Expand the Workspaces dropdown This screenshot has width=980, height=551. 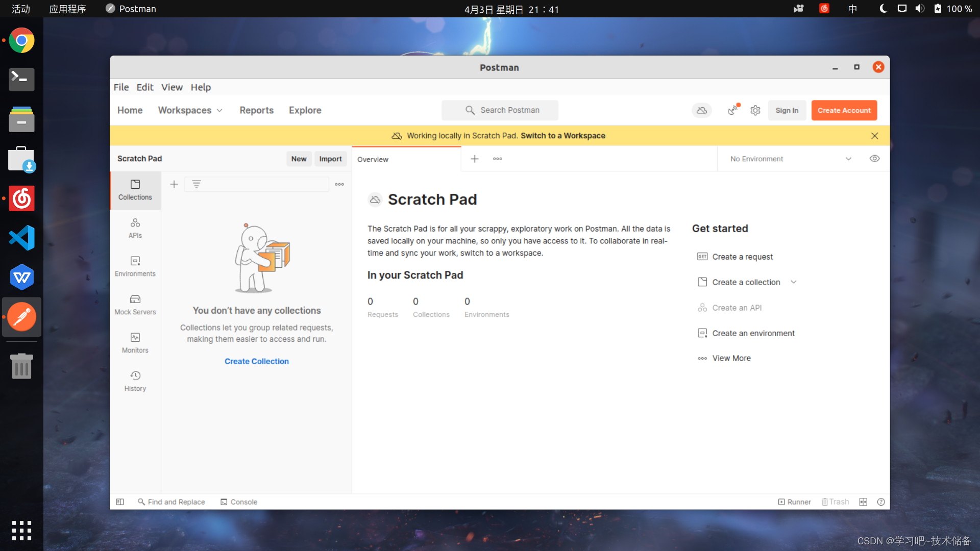pos(190,110)
